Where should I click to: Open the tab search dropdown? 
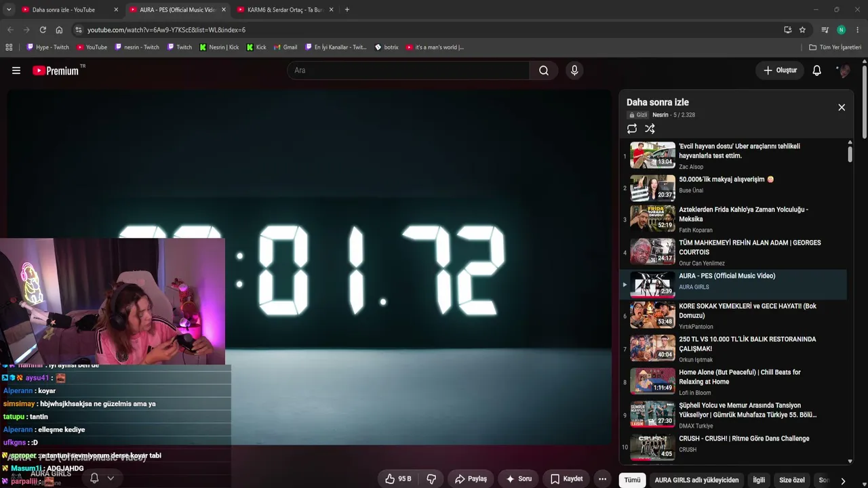coord(9,9)
